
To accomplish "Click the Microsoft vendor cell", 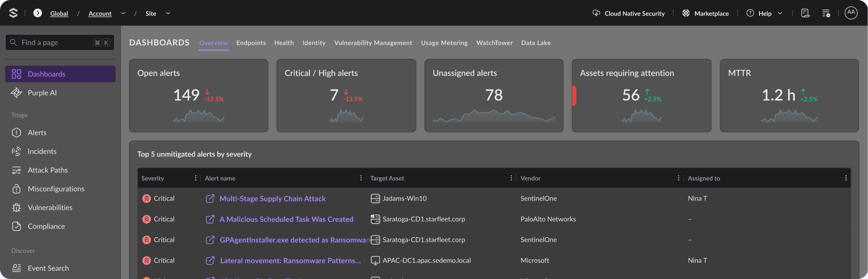I will tap(535, 260).
